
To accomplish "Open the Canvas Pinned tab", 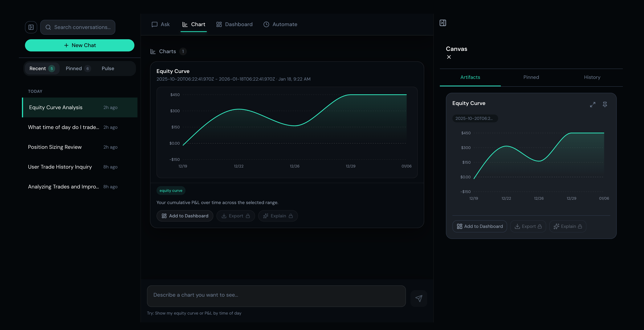I will [x=531, y=77].
